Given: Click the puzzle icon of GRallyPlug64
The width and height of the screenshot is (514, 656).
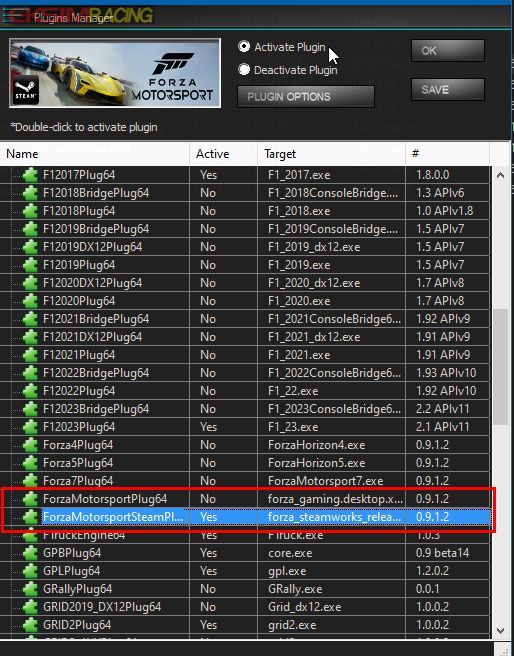Looking at the screenshot, I should (x=30, y=589).
